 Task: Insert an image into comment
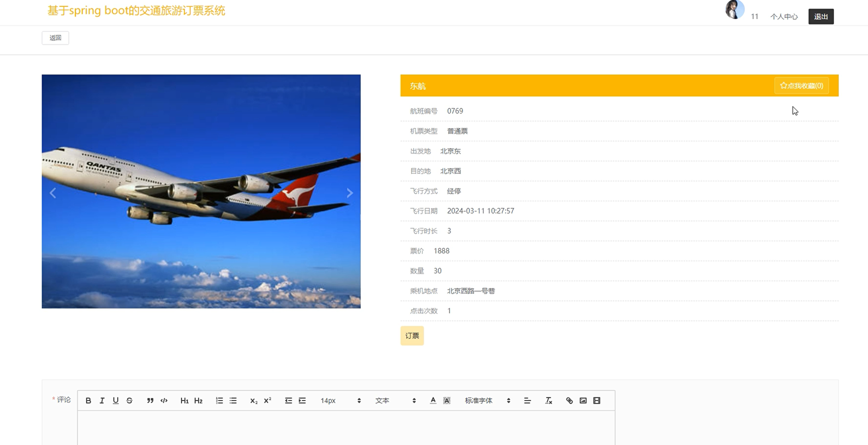(583, 400)
